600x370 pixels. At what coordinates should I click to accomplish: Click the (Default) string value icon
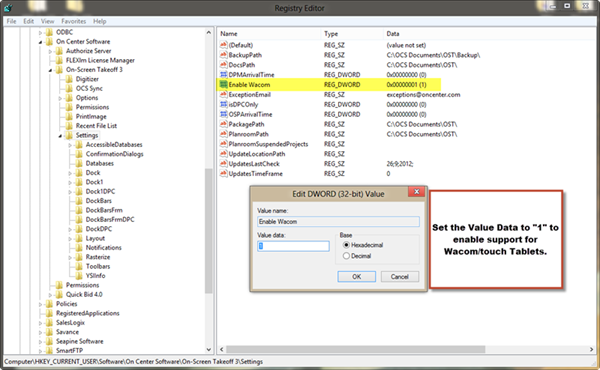(x=223, y=45)
